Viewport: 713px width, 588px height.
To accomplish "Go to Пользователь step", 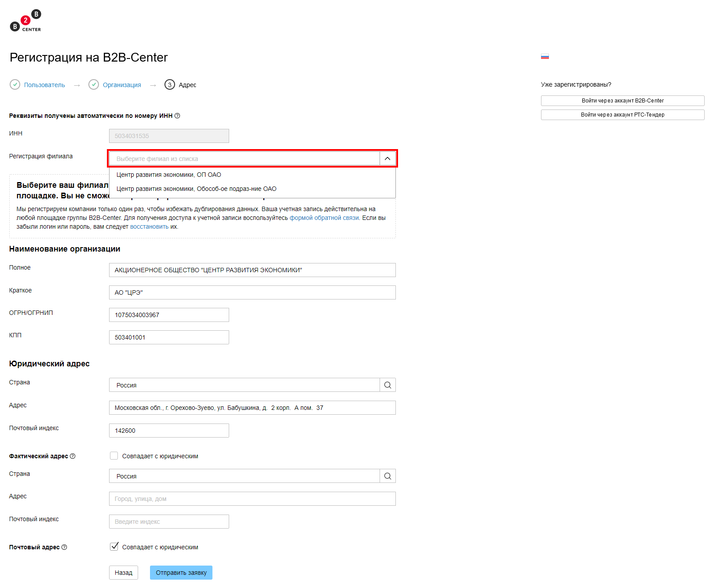I will click(44, 85).
